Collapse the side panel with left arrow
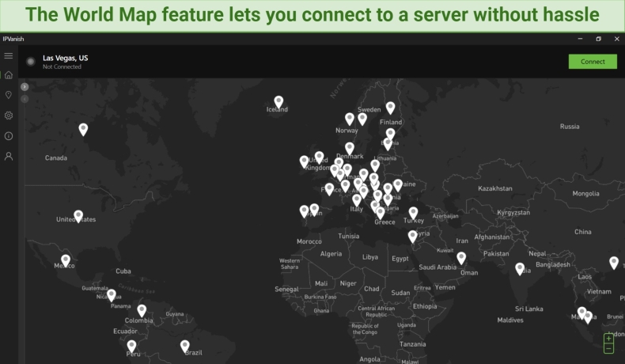Screen dimensions: 625x364 point(25,98)
